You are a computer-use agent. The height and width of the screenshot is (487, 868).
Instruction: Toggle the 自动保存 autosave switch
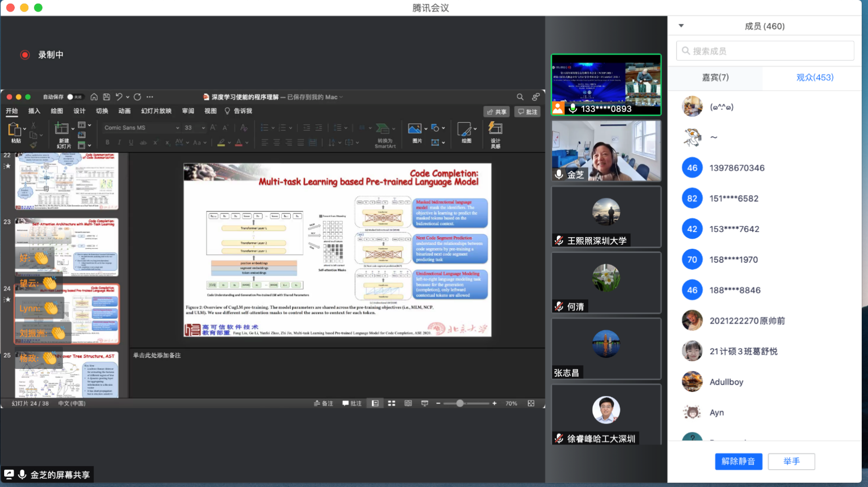[x=74, y=97]
